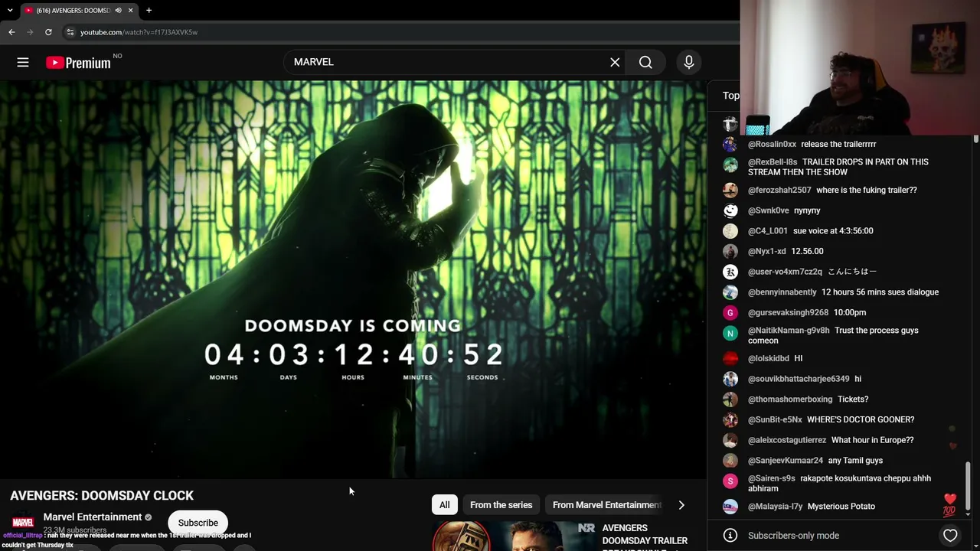Reload the YouTube page
This screenshot has height=551, width=980.
coord(48,32)
